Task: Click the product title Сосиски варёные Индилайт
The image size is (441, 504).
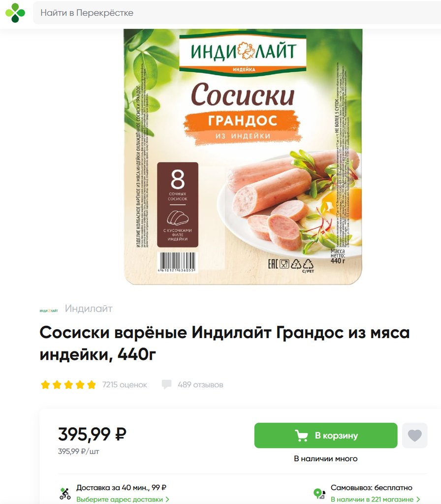Action: 224,343
